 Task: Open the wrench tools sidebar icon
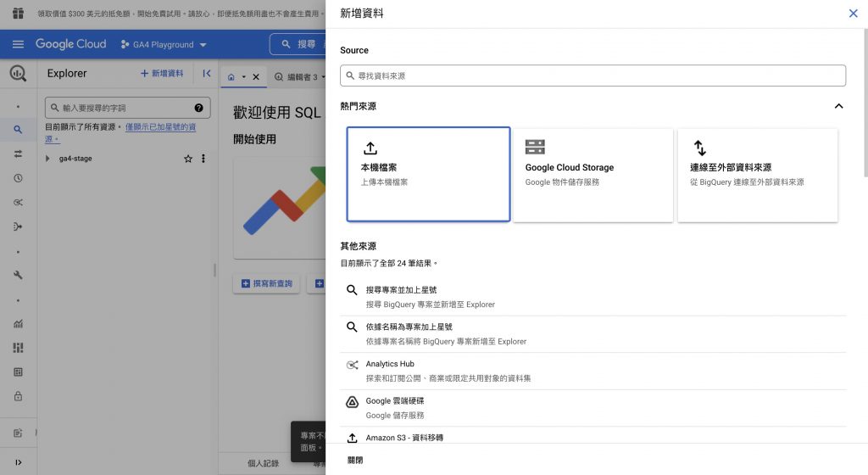18,275
